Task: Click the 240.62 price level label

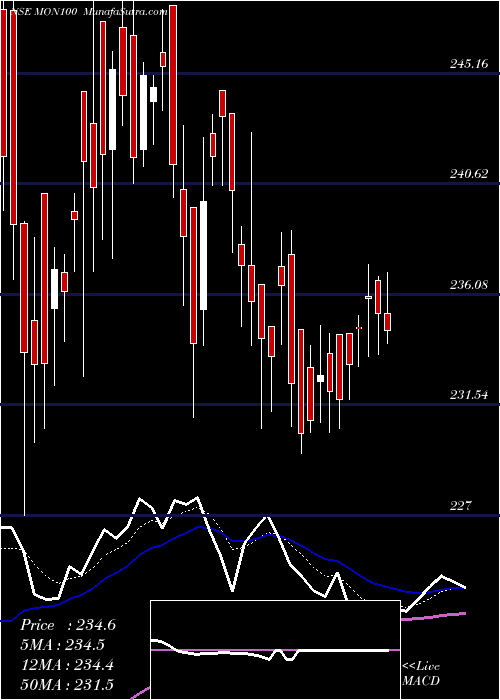Action: pos(468,174)
